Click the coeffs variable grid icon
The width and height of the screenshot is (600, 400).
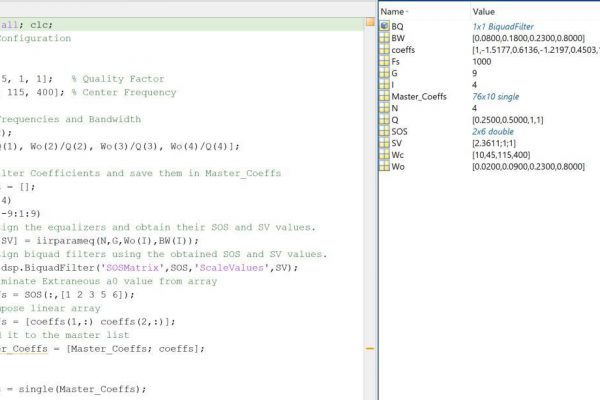pyautogui.click(x=384, y=49)
